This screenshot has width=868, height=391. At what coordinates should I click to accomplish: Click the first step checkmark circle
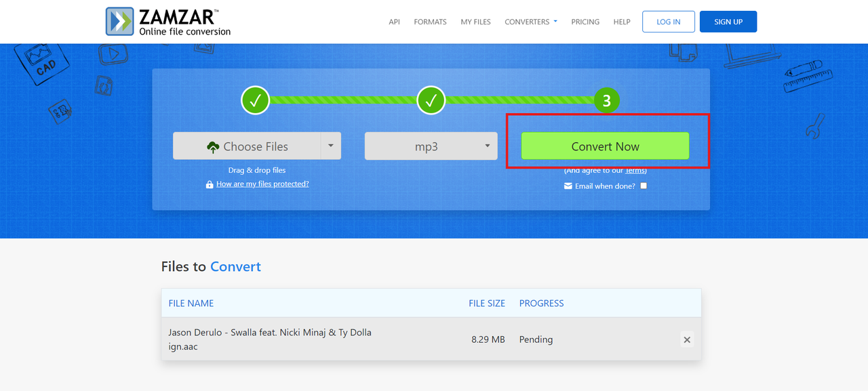[256, 101]
